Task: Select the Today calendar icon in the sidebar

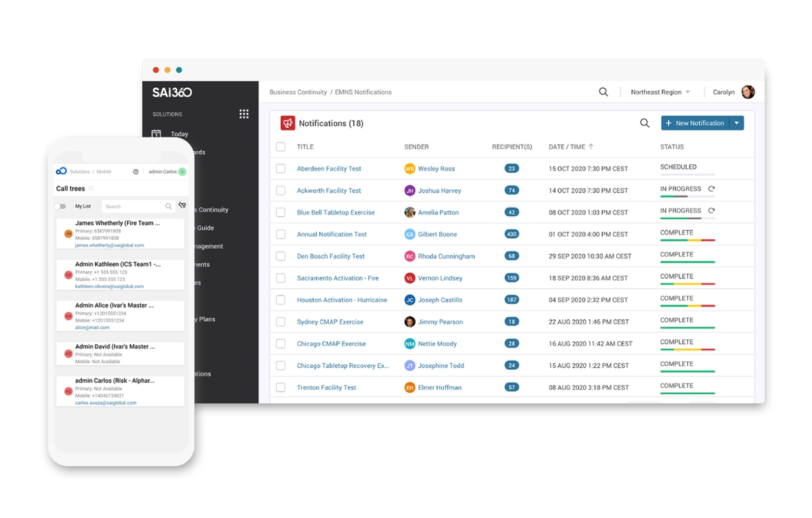Action: pos(157,134)
